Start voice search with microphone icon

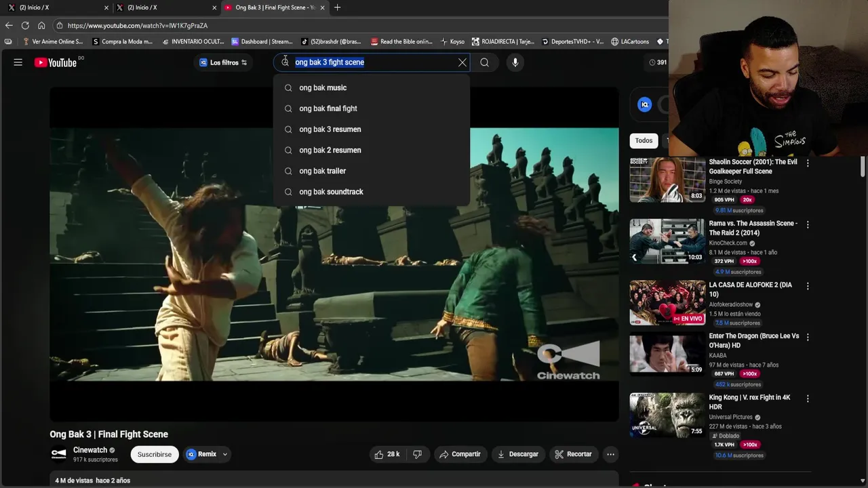click(x=515, y=62)
